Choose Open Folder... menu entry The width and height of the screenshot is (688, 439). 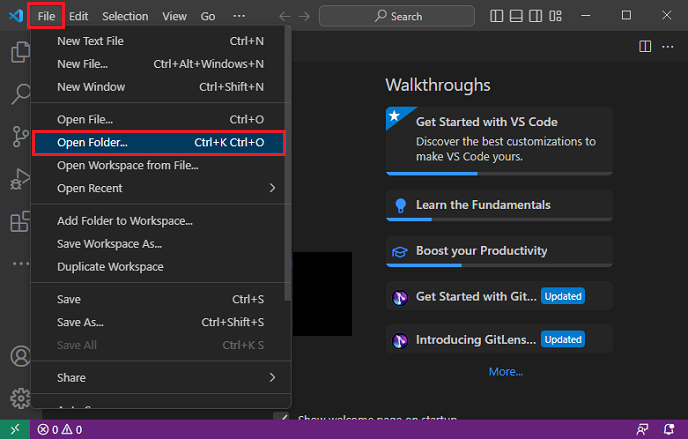coord(161,143)
